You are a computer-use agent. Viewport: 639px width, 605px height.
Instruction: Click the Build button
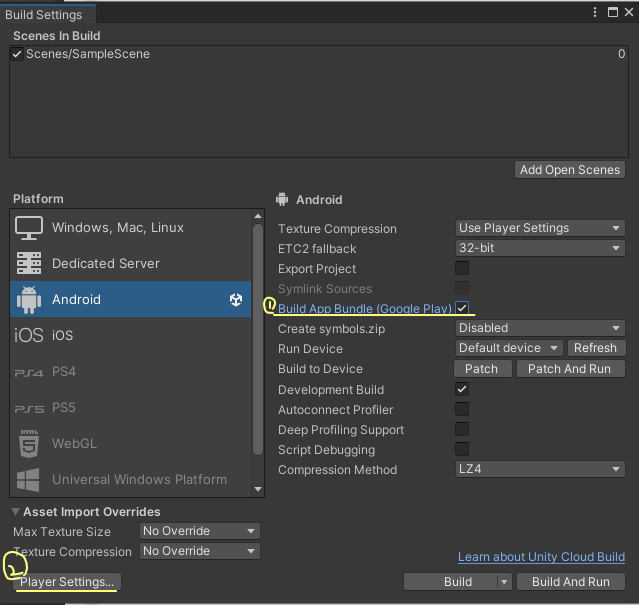click(x=450, y=582)
